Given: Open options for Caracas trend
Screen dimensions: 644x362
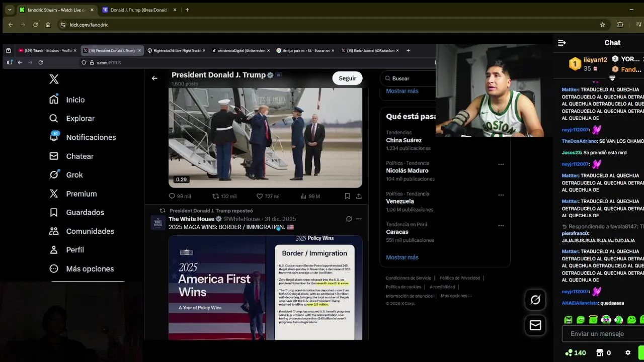Looking at the screenshot, I should [x=501, y=226].
